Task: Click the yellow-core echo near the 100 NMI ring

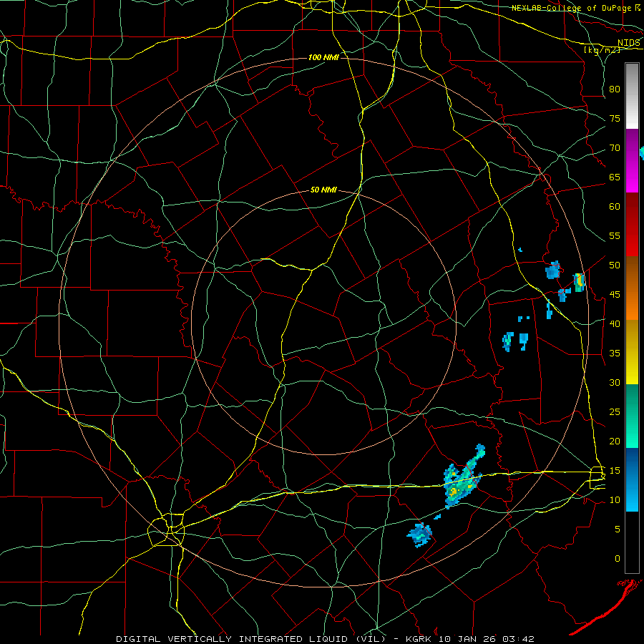Action: pos(579,282)
